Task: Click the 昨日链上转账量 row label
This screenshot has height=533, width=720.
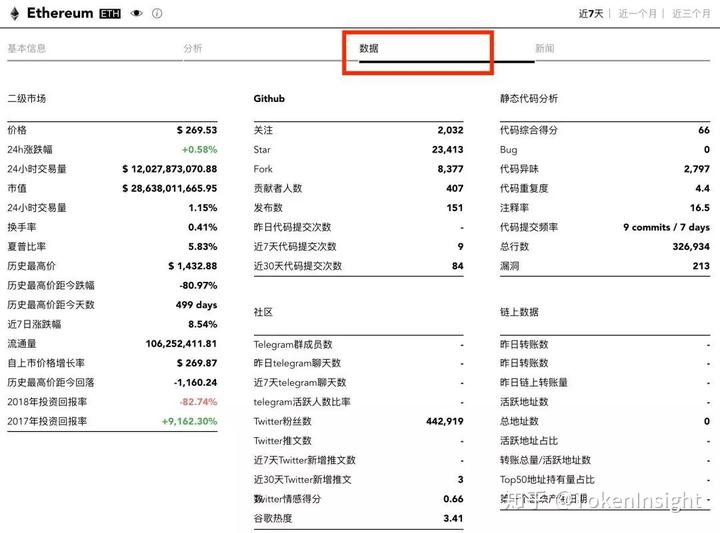Action: click(x=534, y=382)
